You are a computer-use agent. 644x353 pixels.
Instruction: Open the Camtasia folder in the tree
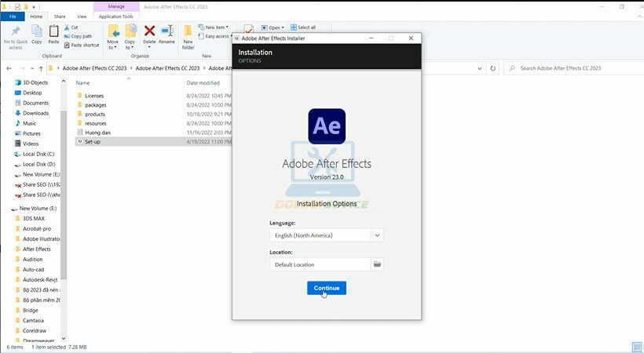33,321
